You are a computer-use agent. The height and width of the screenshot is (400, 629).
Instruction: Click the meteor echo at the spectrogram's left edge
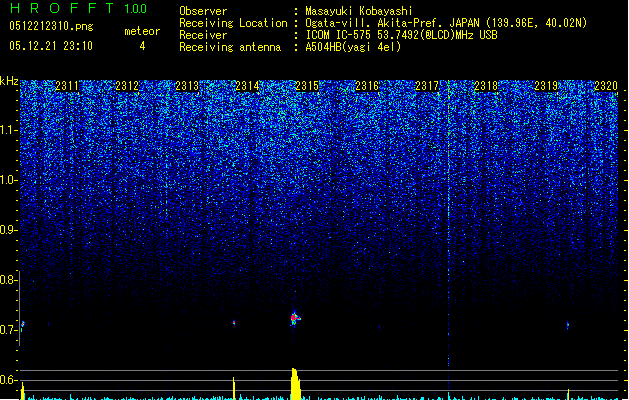pyautogui.click(x=22, y=325)
